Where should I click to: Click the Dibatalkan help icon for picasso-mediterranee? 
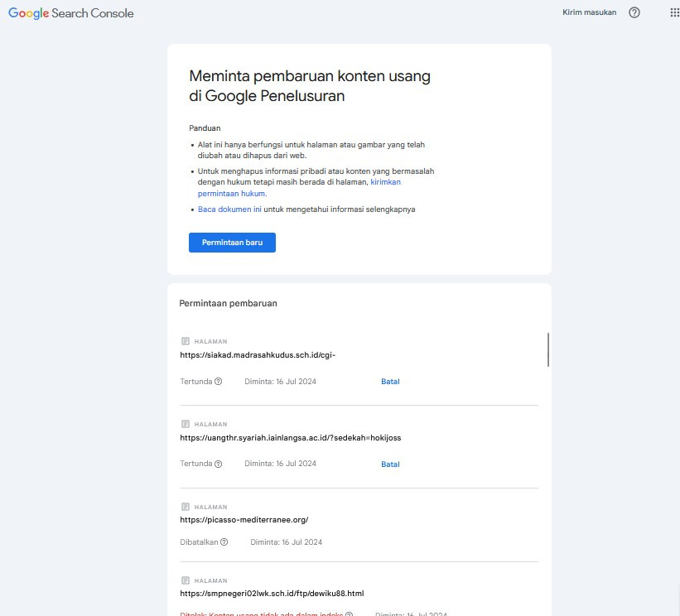(224, 541)
